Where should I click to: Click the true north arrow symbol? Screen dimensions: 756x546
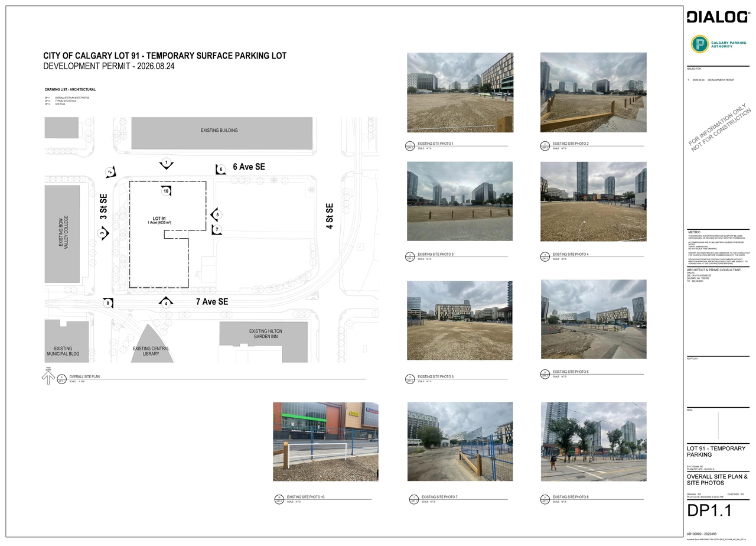48,378
